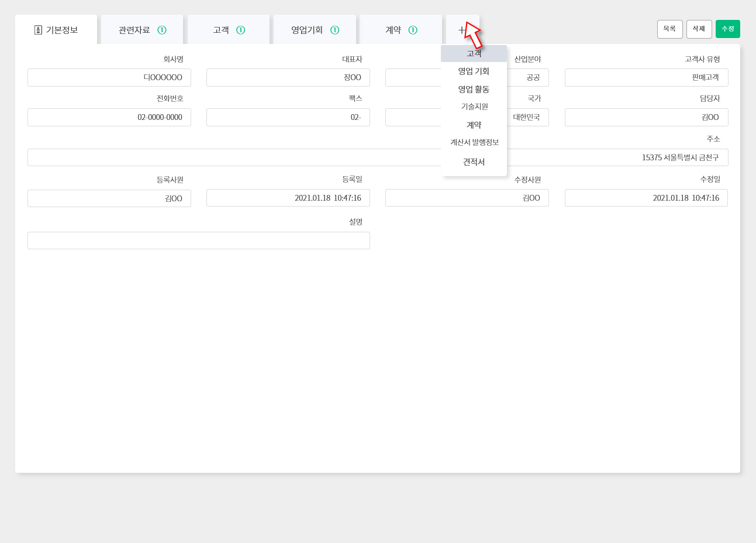Screen dimensions: 756x543
Task: Click the 전화번호 field 02-0000-0000
Action: coord(109,117)
